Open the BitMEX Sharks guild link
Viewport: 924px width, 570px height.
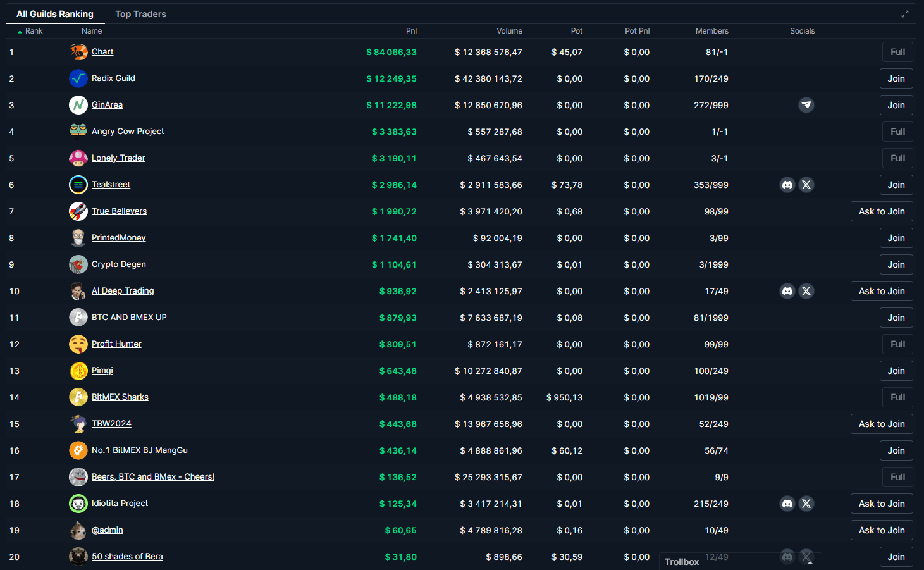(120, 397)
